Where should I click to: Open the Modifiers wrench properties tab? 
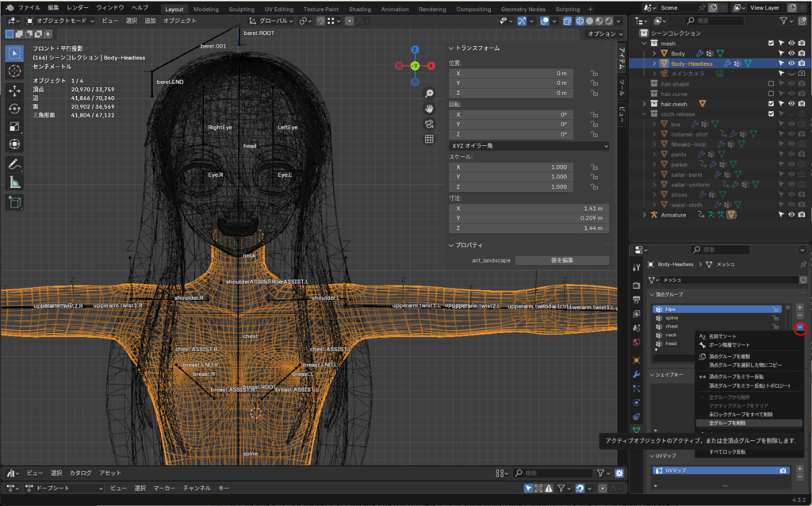click(x=636, y=374)
